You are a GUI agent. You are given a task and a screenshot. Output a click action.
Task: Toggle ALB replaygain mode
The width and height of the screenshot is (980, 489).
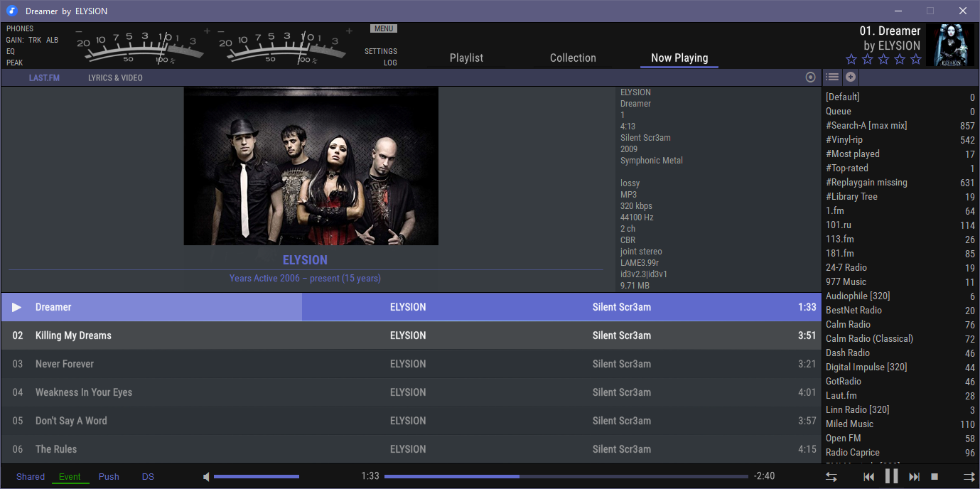coord(53,40)
